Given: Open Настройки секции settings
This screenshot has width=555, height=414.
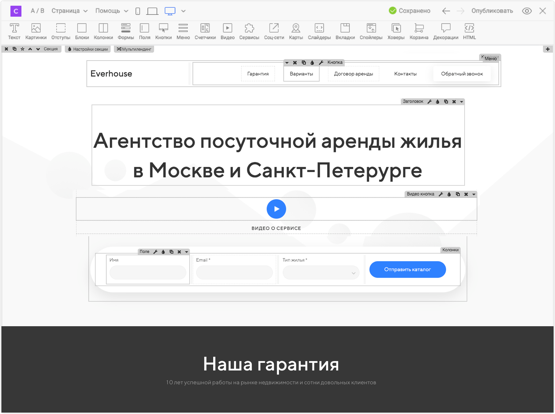Looking at the screenshot, I should pos(87,49).
